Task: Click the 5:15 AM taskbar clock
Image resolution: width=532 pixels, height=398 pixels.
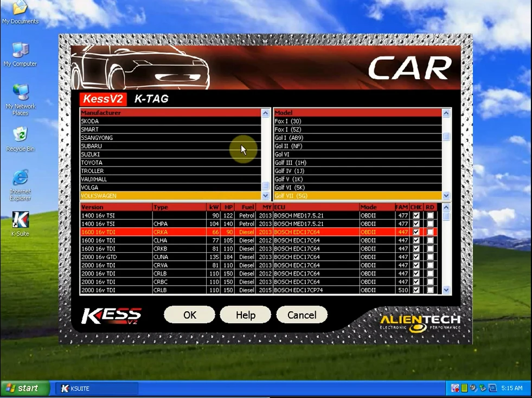Action: [x=511, y=388]
